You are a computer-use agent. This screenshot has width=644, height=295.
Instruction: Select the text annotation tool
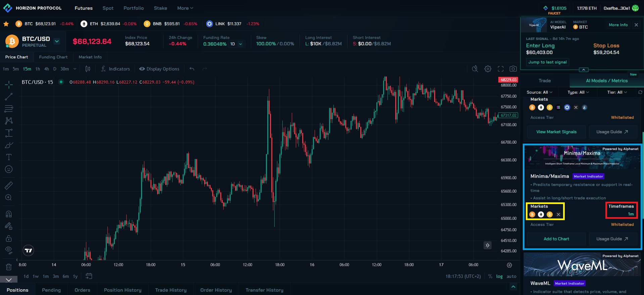(x=9, y=157)
